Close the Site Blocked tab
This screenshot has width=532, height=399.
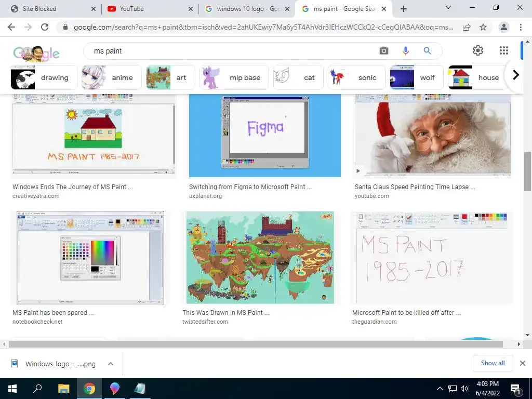coord(94,9)
